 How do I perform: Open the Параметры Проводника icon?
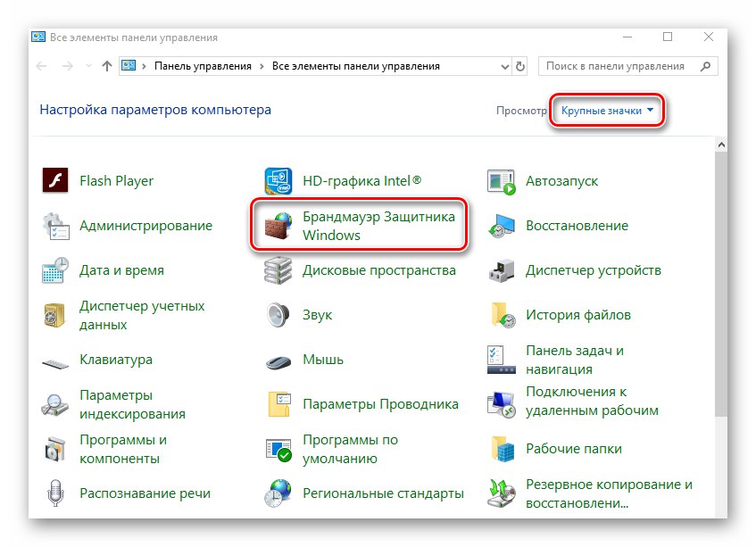(x=279, y=404)
